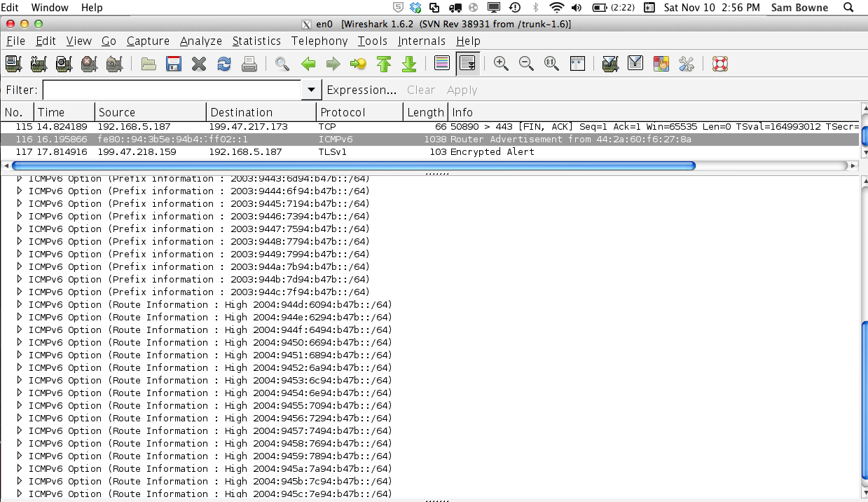Print packets printer icon
This screenshot has width=868, height=502.
[249, 65]
